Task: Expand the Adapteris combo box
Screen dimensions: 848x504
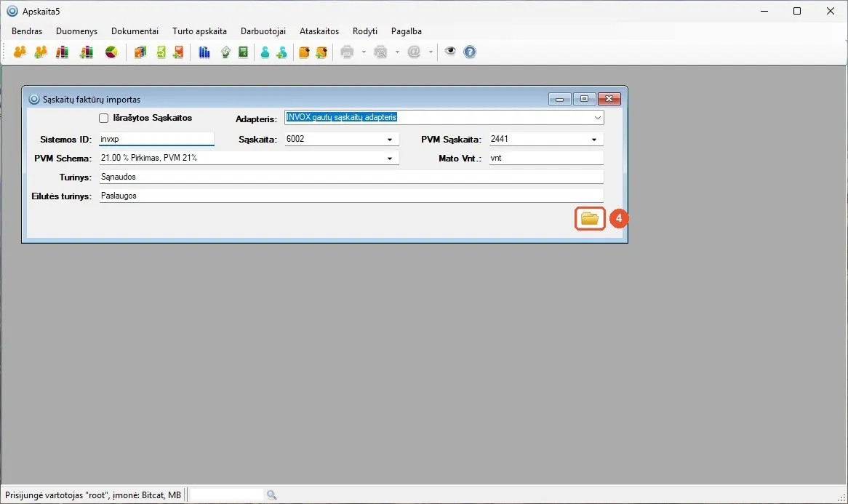Action: click(x=597, y=117)
